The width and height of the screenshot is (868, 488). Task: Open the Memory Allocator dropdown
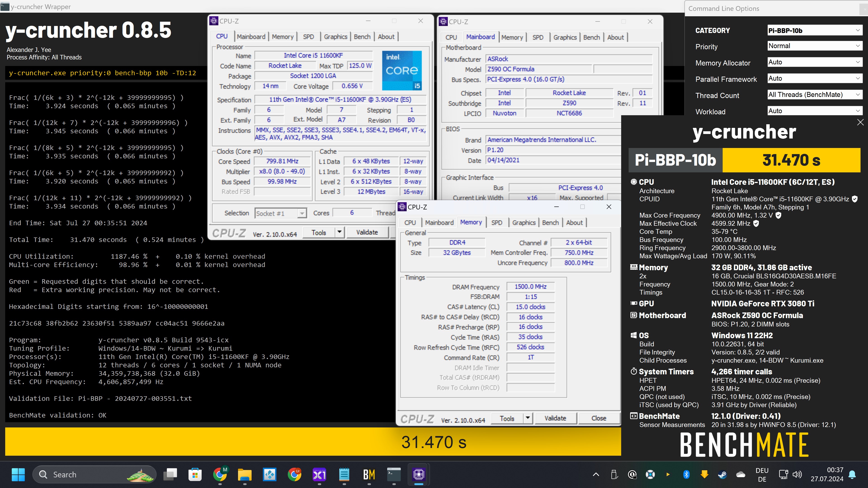click(x=814, y=62)
